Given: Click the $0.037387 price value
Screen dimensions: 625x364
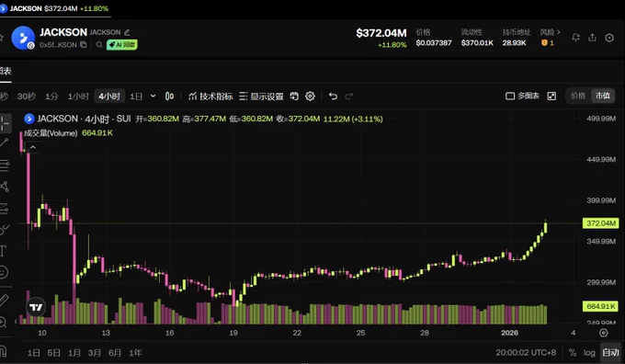Looking at the screenshot, I should coord(434,42).
